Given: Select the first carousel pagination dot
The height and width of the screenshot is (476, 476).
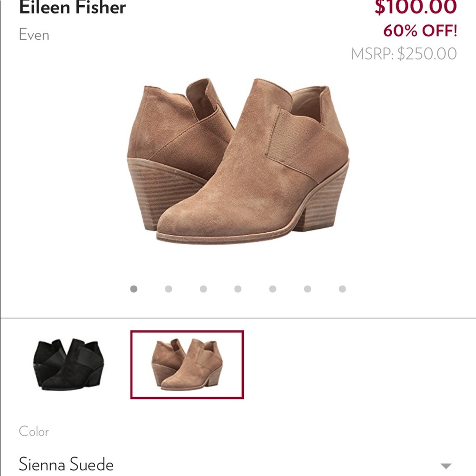Looking at the screenshot, I should pyautogui.click(x=134, y=288).
